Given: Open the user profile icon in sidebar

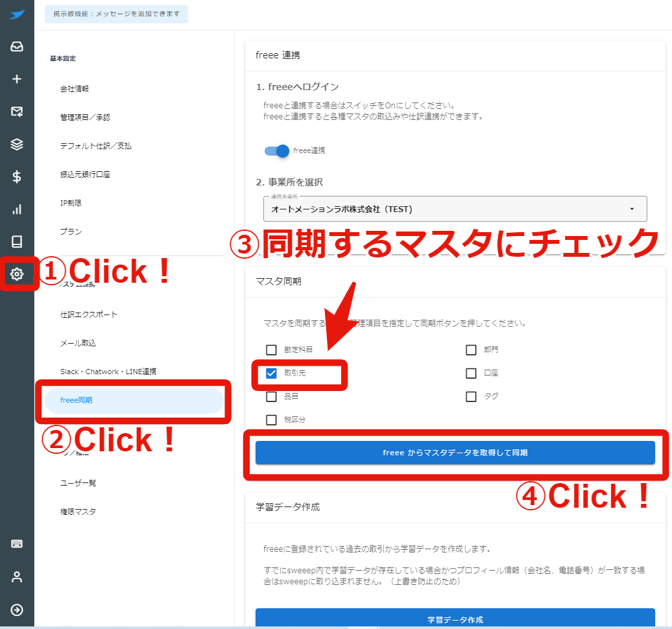Looking at the screenshot, I should coord(17,576).
